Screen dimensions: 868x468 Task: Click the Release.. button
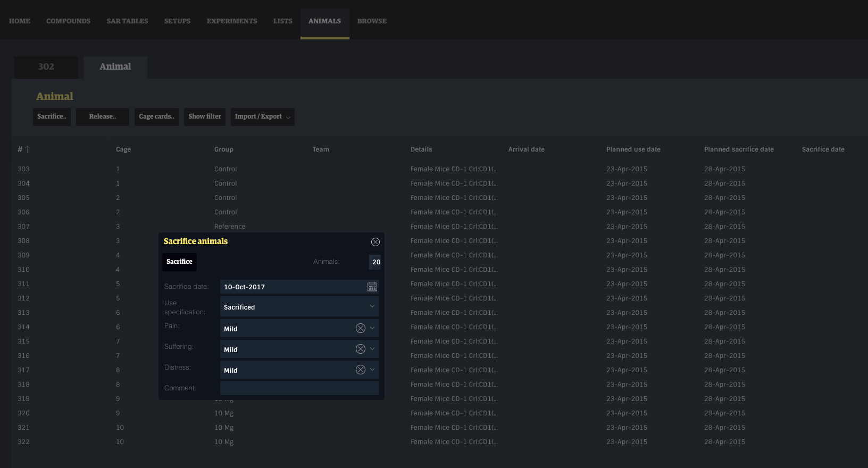pos(102,117)
